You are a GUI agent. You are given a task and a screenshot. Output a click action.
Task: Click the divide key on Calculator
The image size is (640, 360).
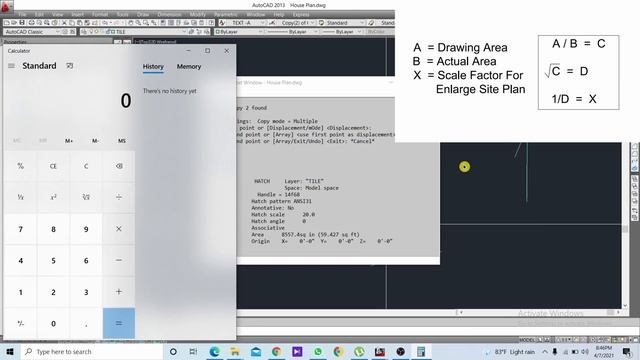pyautogui.click(x=119, y=197)
